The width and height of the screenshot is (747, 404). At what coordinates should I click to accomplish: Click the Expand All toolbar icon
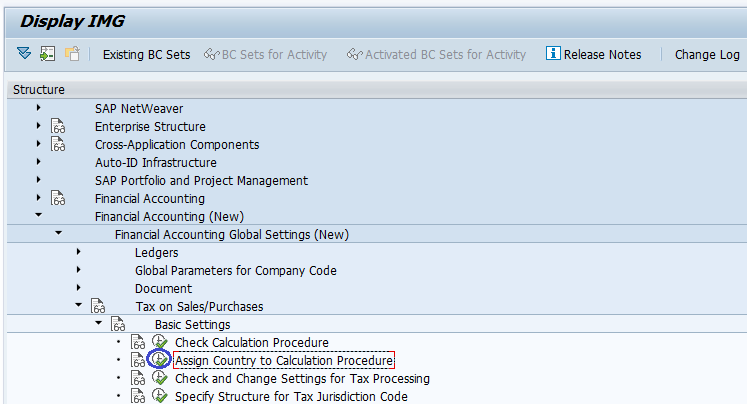[24, 53]
